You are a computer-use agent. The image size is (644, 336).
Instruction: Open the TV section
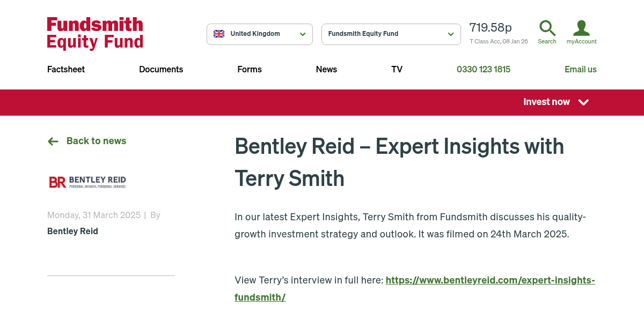pos(397,69)
